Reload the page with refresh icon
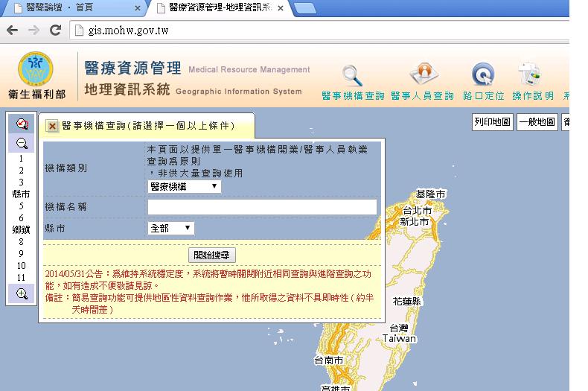The image size is (588, 391). click(56, 30)
